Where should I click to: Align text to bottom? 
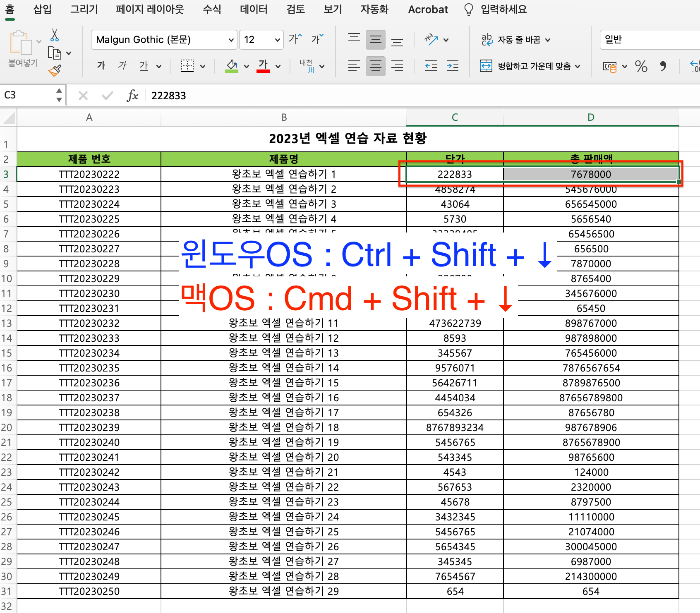397,41
